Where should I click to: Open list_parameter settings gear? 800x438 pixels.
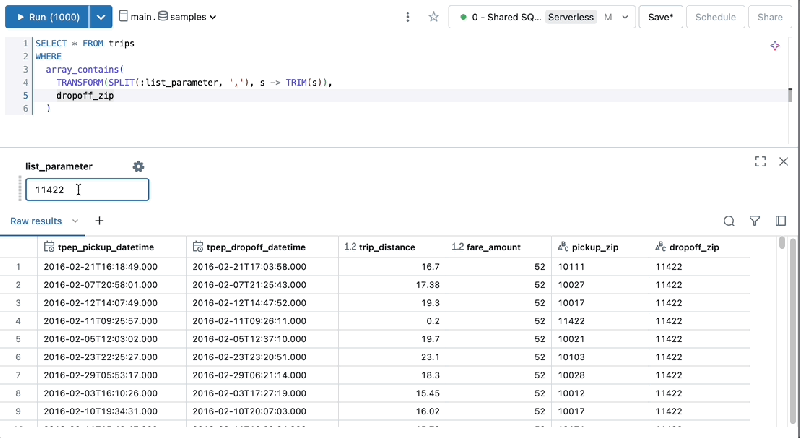[138, 166]
